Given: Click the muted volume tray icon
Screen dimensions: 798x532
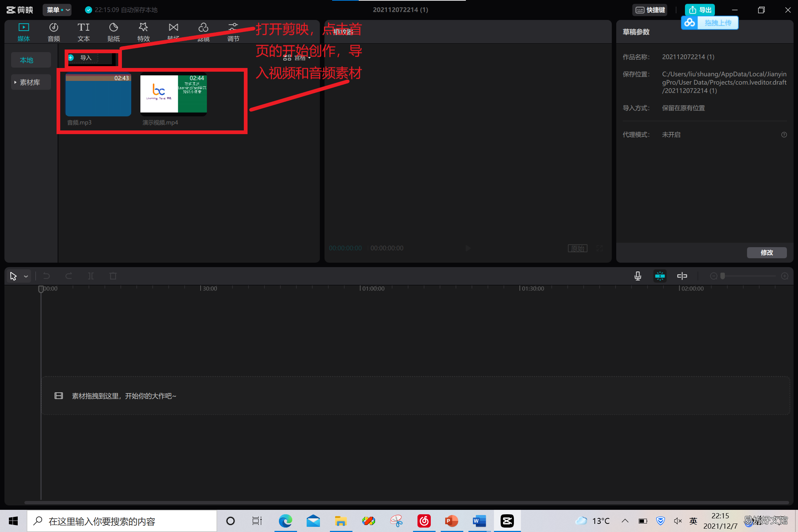Looking at the screenshot, I should pos(678,521).
